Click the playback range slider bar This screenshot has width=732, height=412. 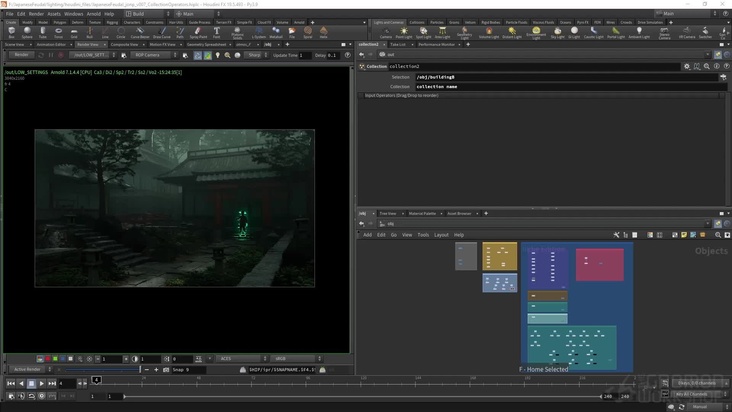362,397
